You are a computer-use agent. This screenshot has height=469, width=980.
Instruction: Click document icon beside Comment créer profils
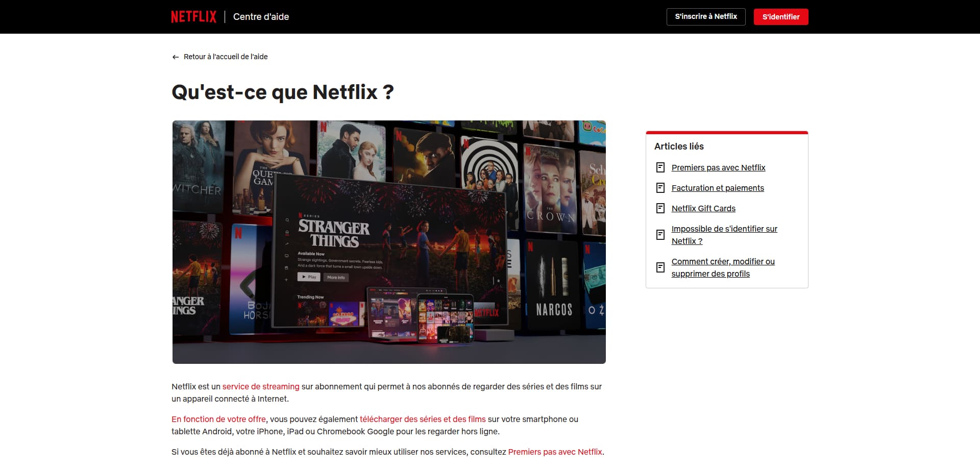[660, 267]
